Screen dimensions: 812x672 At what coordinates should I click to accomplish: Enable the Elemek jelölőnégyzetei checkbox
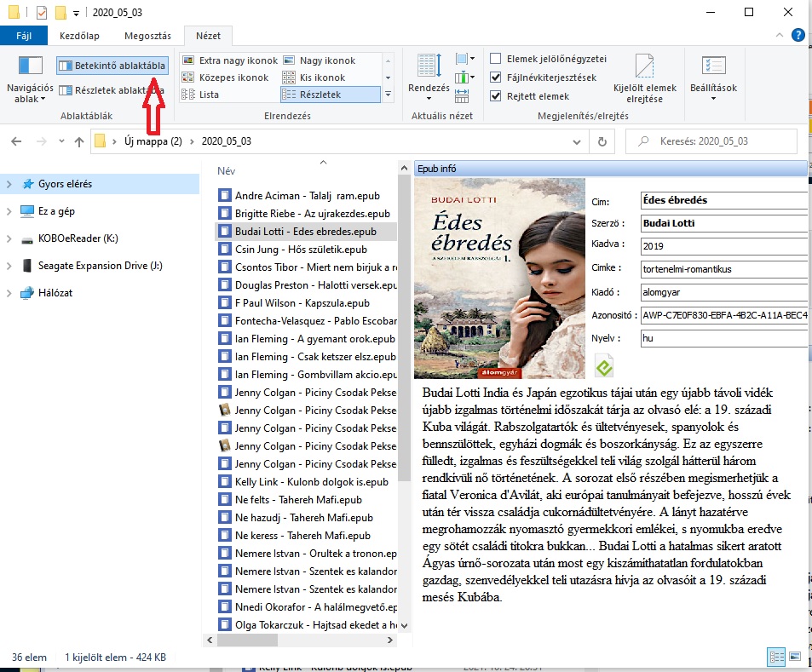pos(496,59)
